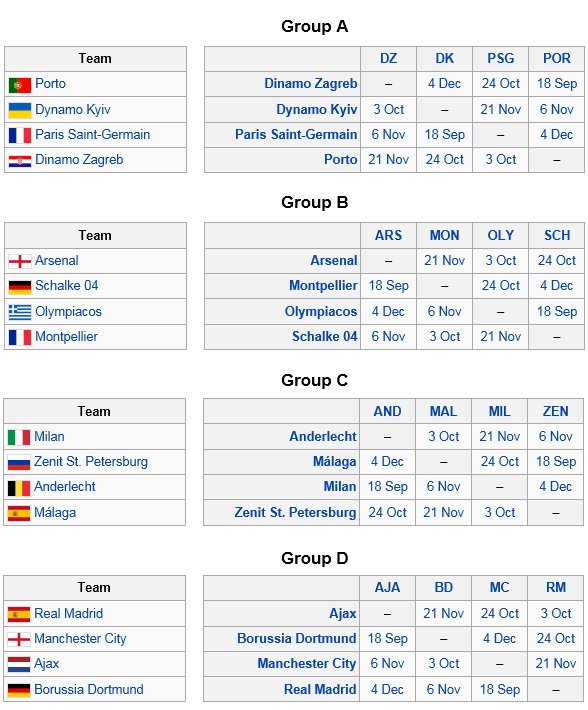Click the England flag next to Arsenal
This screenshot has width=588, height=710.
(19, 261)
